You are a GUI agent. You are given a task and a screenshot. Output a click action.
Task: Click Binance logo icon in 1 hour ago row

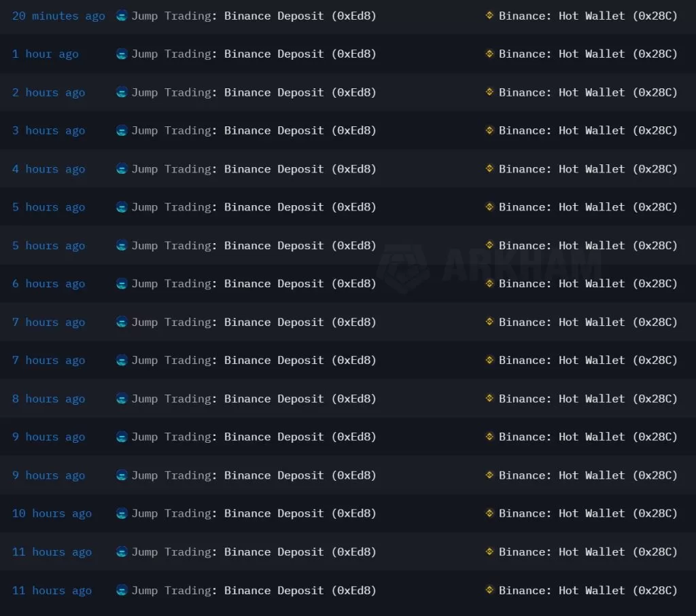point(489,54)
